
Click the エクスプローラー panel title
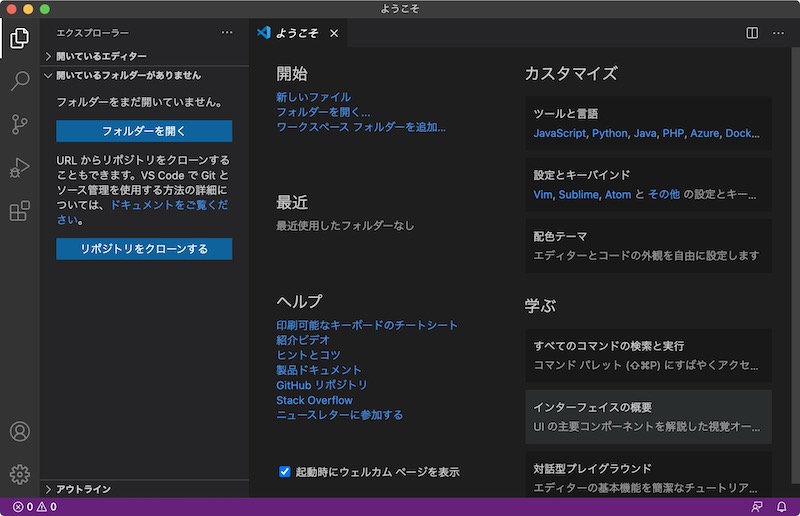pos(92,33)
